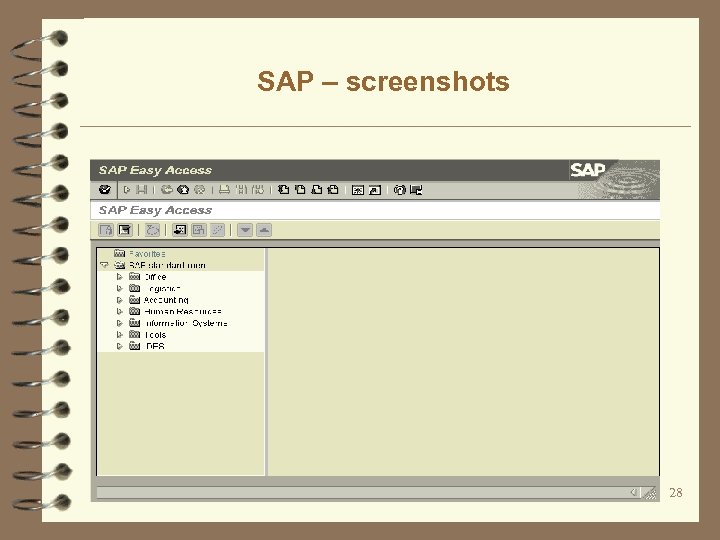Image resolution: width=720 pixels, height=540 pixels.
Task: Expand the Tools folder triangle
Action: 119,334
